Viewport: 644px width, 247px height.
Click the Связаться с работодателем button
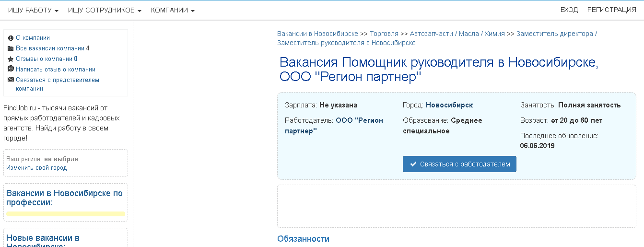(459, 164)
